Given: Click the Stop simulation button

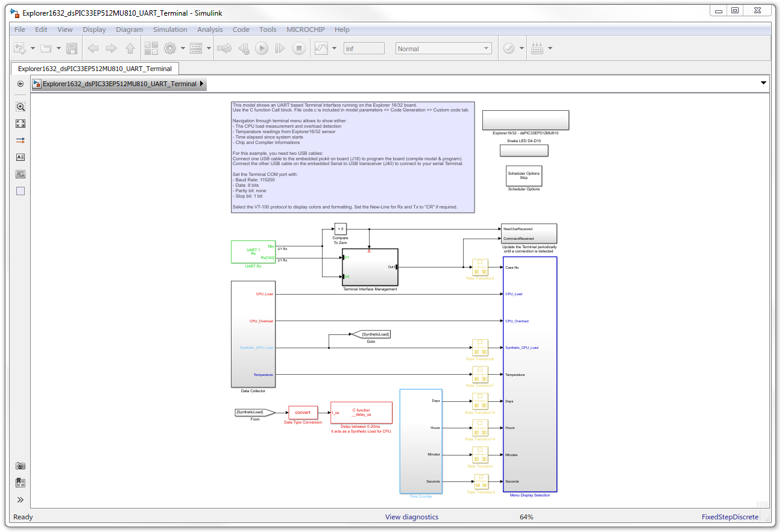Looking at the screenshot, I should (x=299, y=49).
